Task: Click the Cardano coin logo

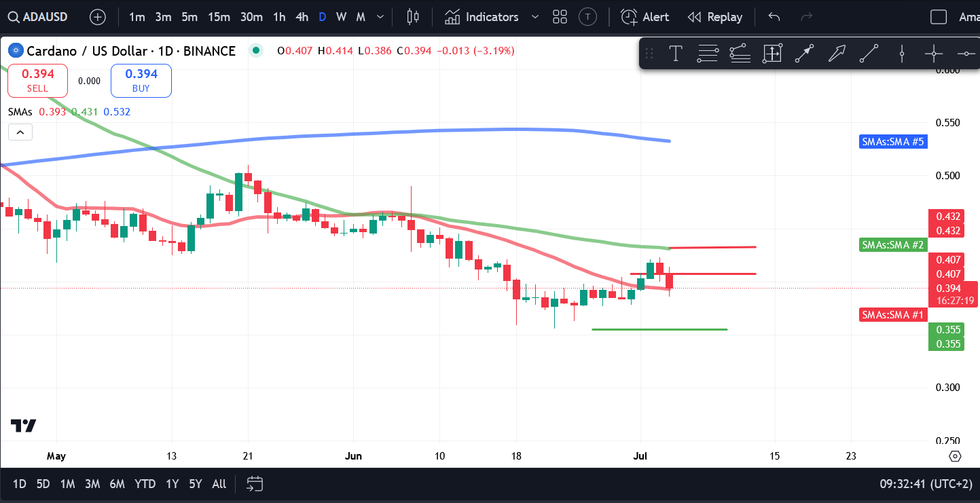Action: tap(15, 50)
